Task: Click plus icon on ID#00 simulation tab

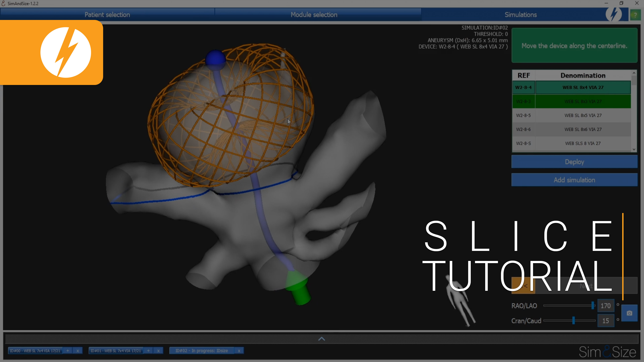Action: (x=67, y=351)
